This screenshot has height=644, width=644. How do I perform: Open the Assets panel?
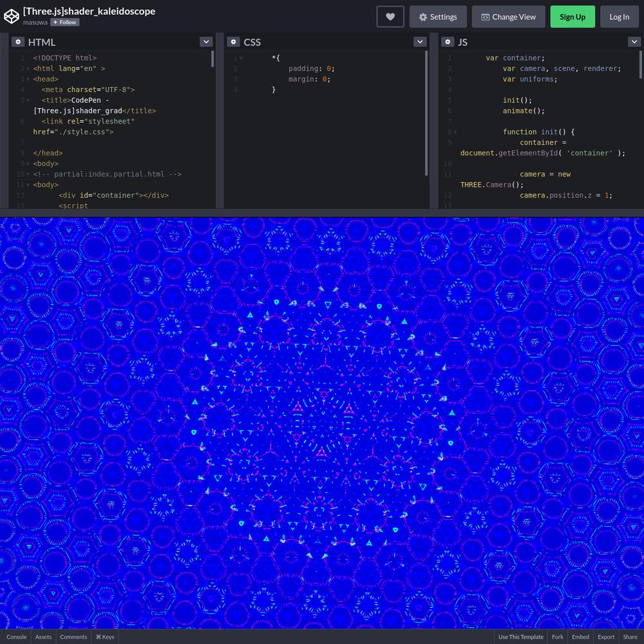click(43, 637)
